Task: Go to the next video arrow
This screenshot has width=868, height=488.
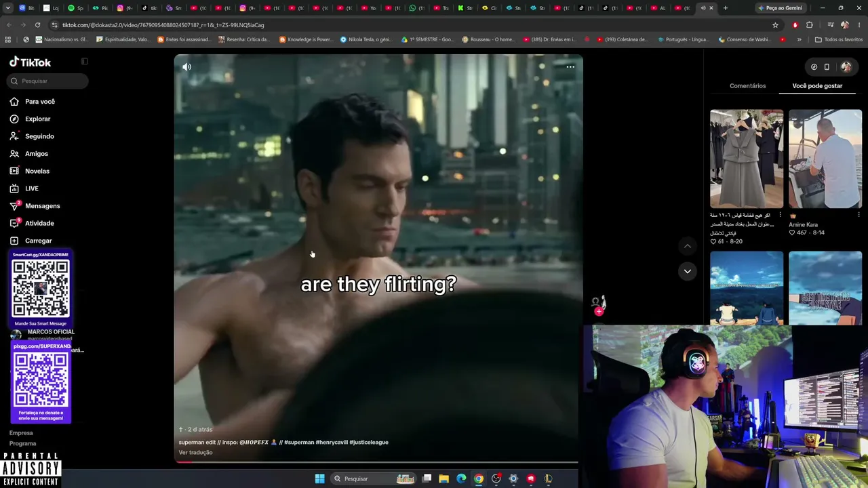Action: coord(687,271)
